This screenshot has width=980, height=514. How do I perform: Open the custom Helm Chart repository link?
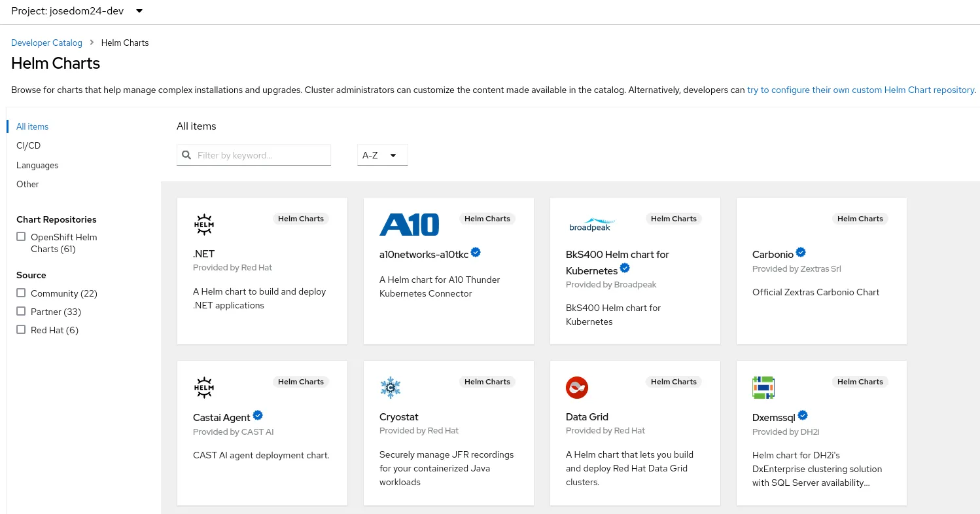pos(860,90)
